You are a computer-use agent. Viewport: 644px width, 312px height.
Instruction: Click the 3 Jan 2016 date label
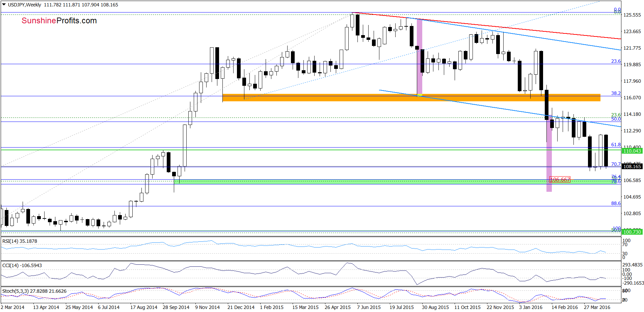[531, 307]
